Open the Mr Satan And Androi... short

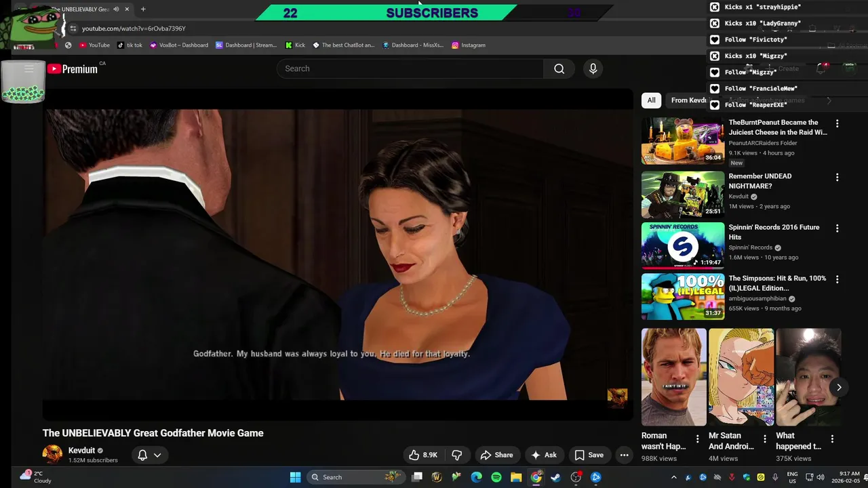[741, 377]
